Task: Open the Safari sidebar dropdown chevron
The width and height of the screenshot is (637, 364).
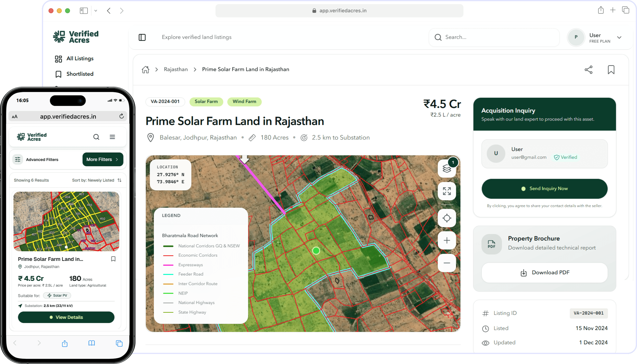Action: (95, 11)
